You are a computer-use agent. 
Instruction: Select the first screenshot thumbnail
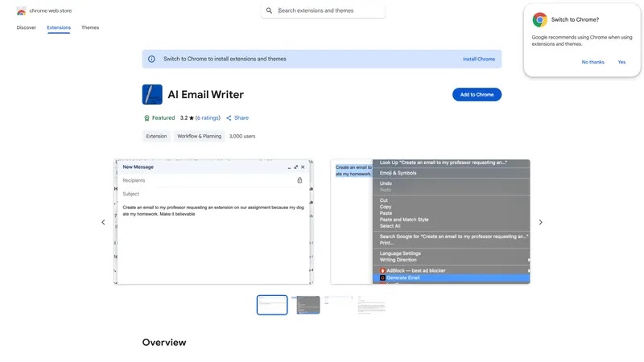coord(272,305)
